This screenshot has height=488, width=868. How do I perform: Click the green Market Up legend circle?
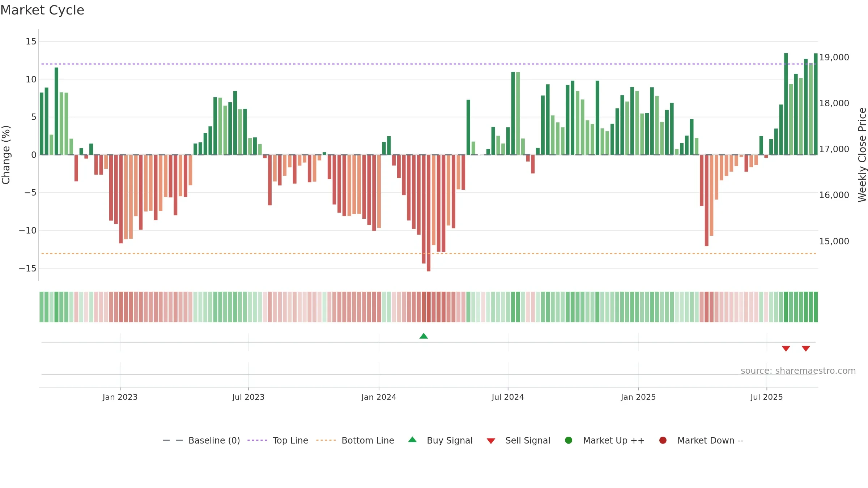coord(569,440)
